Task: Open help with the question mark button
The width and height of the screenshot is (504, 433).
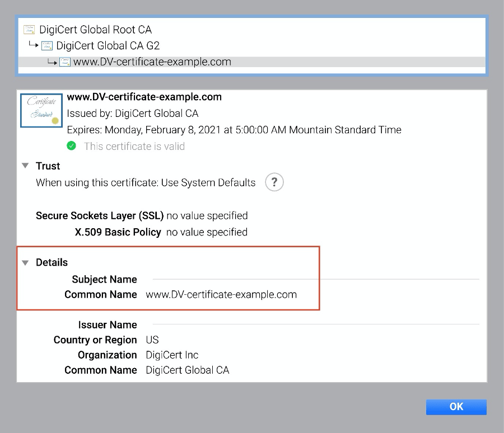Action: pyautogui.click(x=274, y=182)
